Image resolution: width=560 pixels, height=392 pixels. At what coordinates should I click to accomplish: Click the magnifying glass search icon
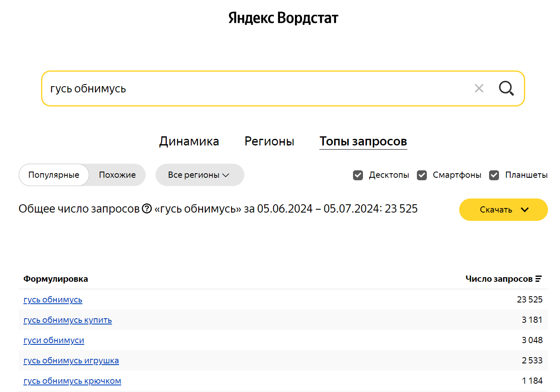pyautogui.click(x=506, y=88)
